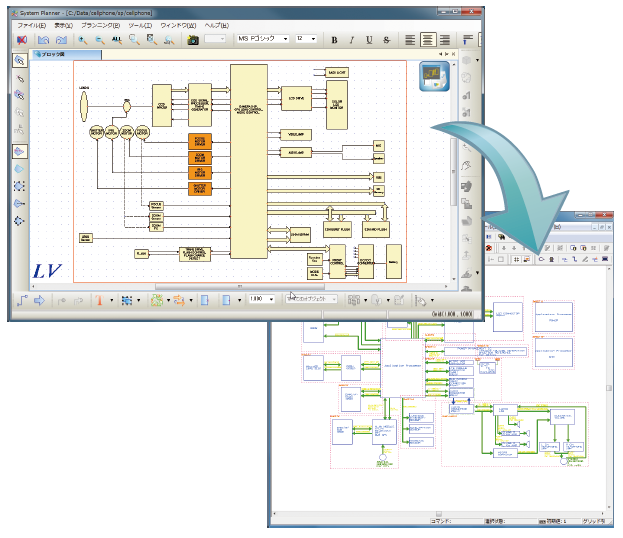Open the 1.000 scale dropdown
623x538 pixels.
[x=261, y=299]
